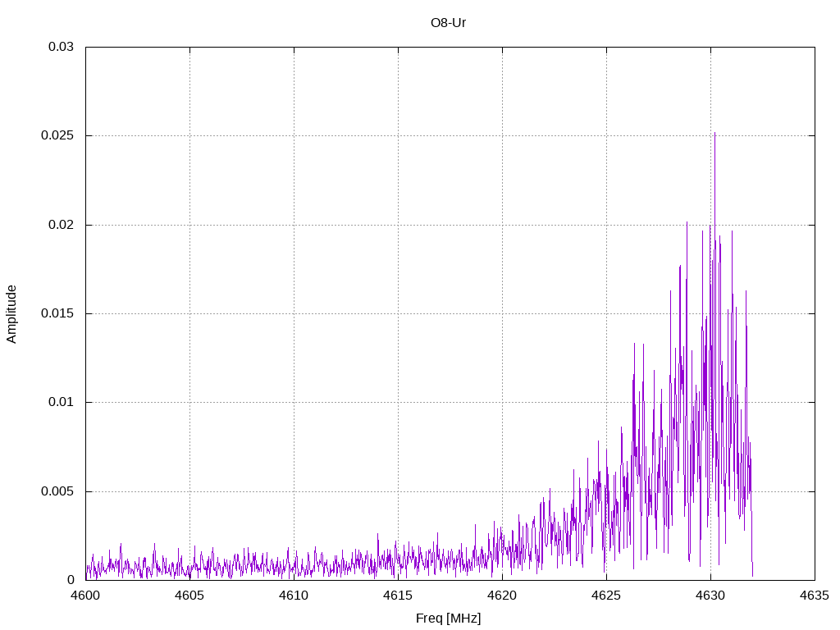
Task: Click the 4625 x-axis tick label
Action: point(606,596)
